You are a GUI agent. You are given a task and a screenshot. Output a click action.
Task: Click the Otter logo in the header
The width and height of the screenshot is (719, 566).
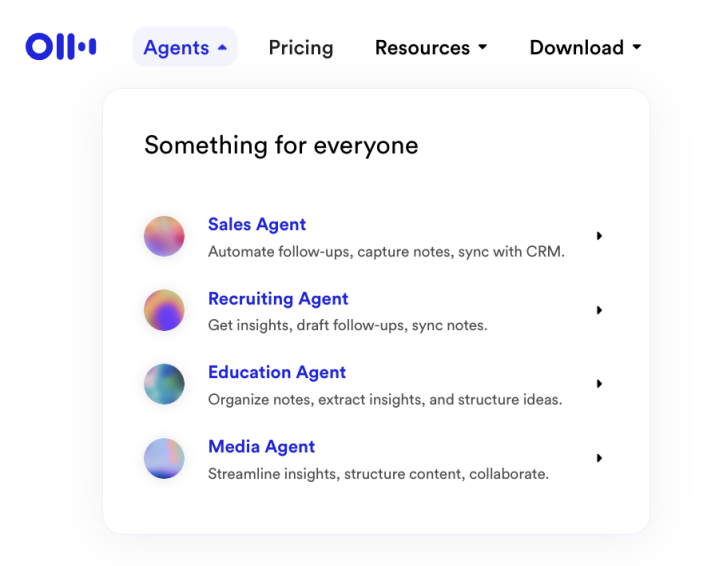(x=61, y=46)
